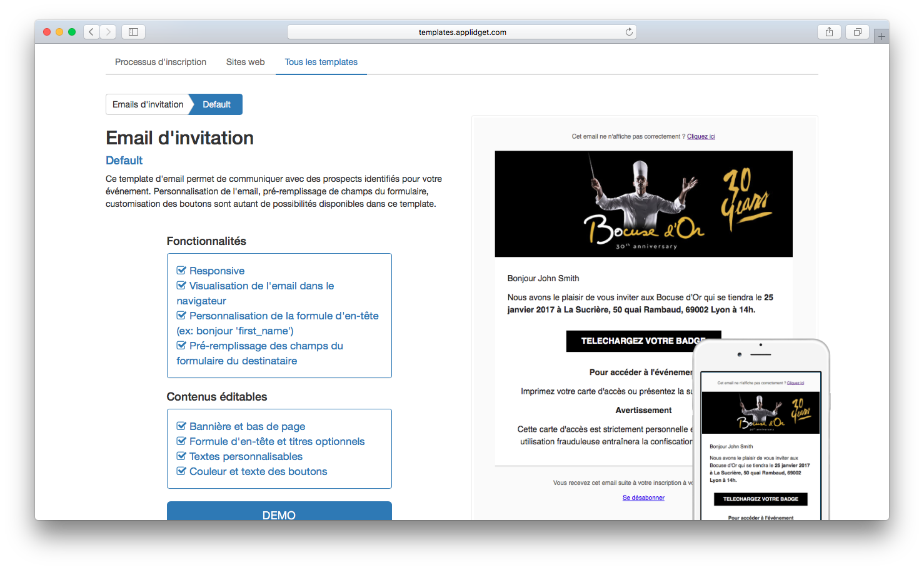
Task: Click check icon beside Pré-remplissage des champs
Action: pos(181,346)
